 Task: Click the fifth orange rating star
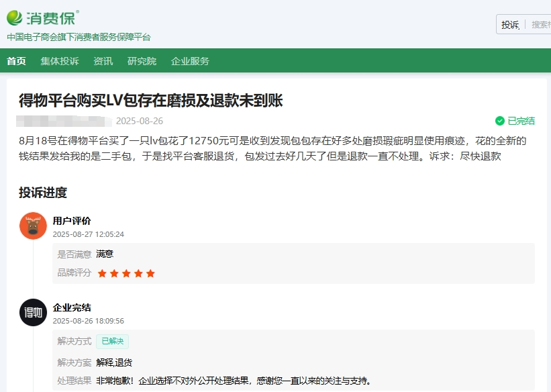coord(150,273)
